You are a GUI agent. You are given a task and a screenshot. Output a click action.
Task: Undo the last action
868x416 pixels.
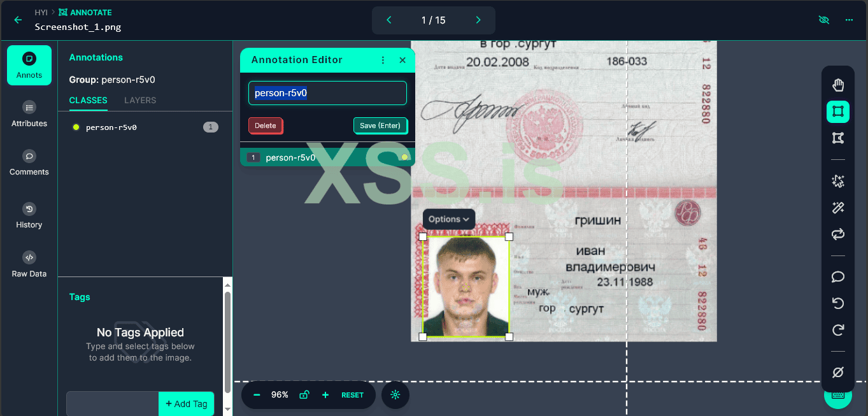838,303
